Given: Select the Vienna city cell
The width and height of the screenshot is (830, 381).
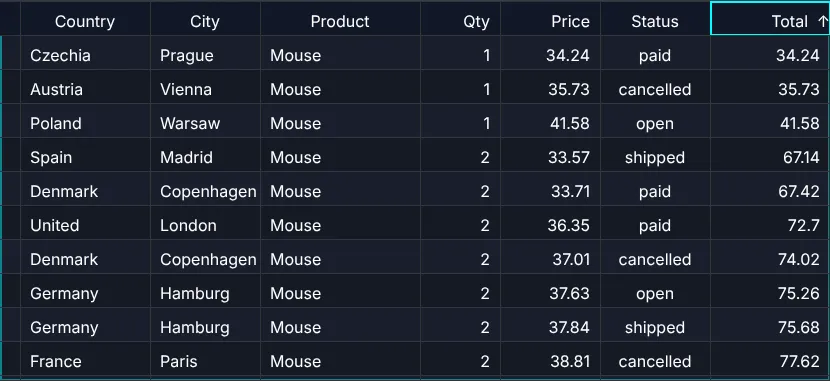Looking at the screenshot, I should point(205,87).
